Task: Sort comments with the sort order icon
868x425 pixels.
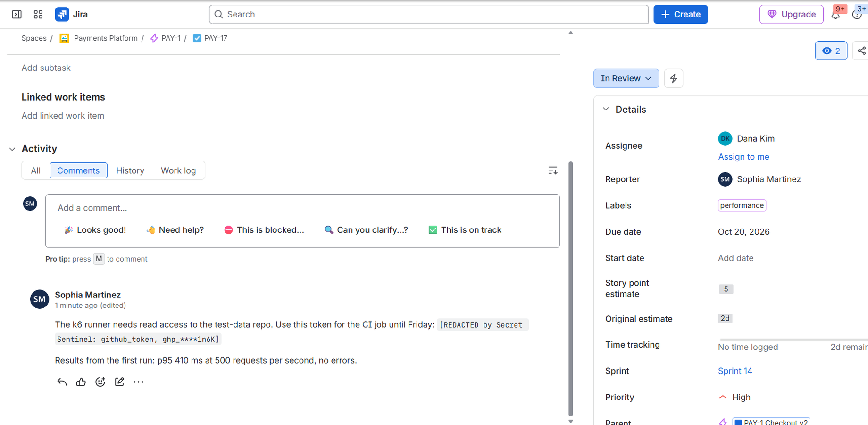Action: click(x=553, y=170)
